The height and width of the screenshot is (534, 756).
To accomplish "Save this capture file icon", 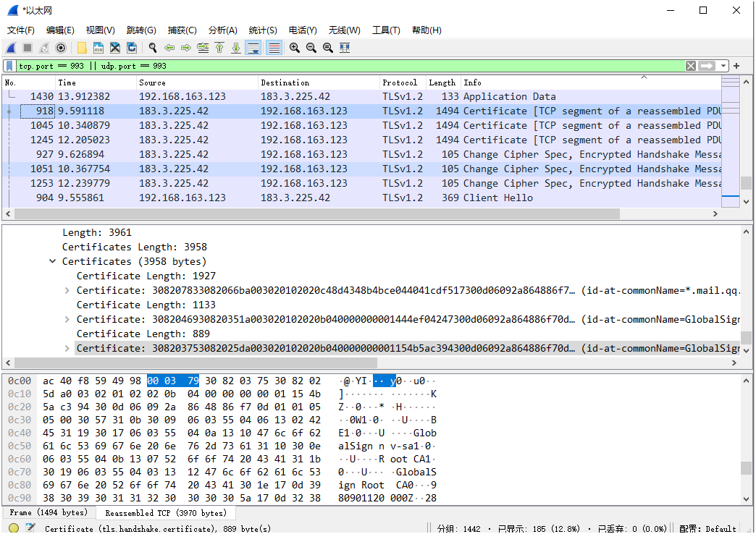I will [x=98, y=48].
